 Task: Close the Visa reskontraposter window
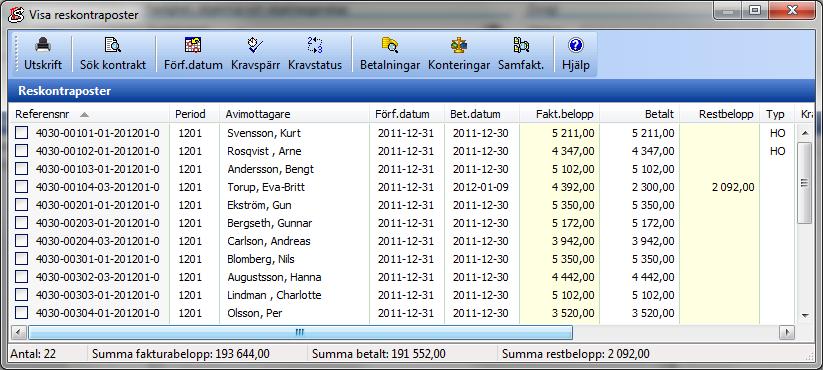point(792,10)
